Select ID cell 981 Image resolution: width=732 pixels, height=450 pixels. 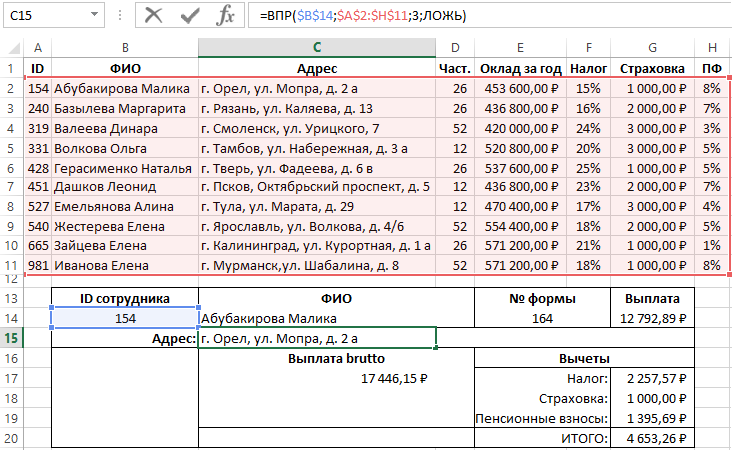[x=38, y=265]
